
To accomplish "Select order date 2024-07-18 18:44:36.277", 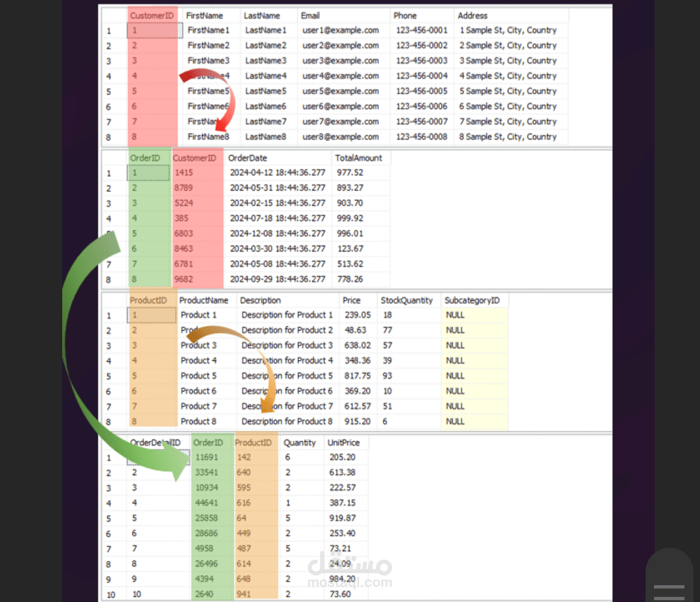I will (x=277, y=218).
